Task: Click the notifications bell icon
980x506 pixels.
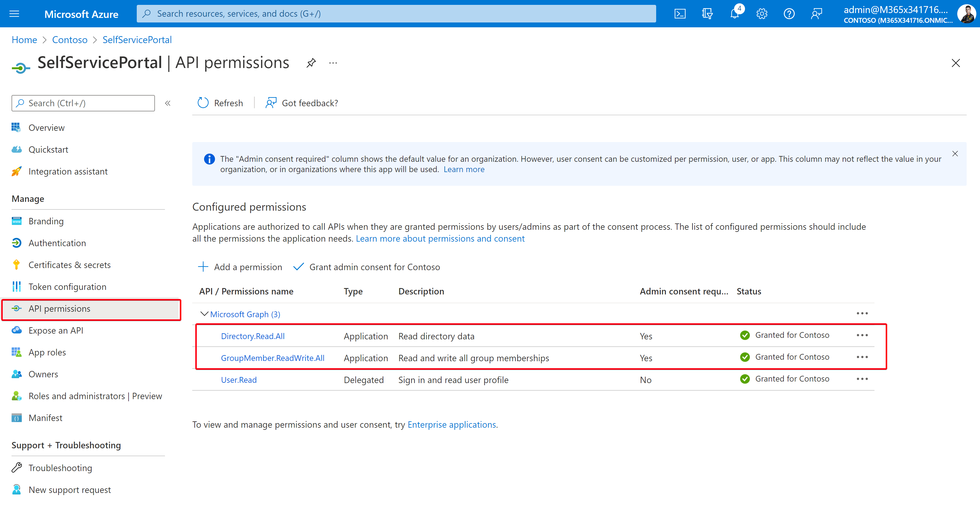Action: (735, 14)
